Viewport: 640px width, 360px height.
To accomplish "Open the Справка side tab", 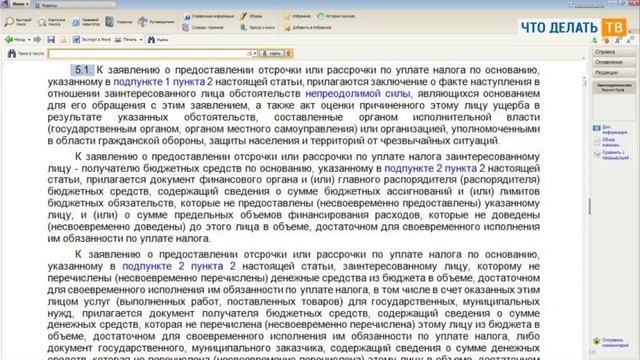I will coord(613,52).
